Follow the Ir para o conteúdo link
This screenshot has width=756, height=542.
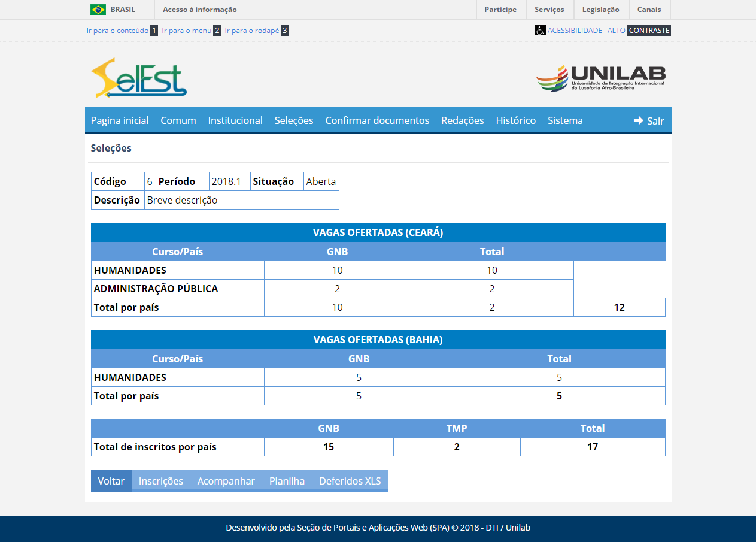(x=117, y=31)
